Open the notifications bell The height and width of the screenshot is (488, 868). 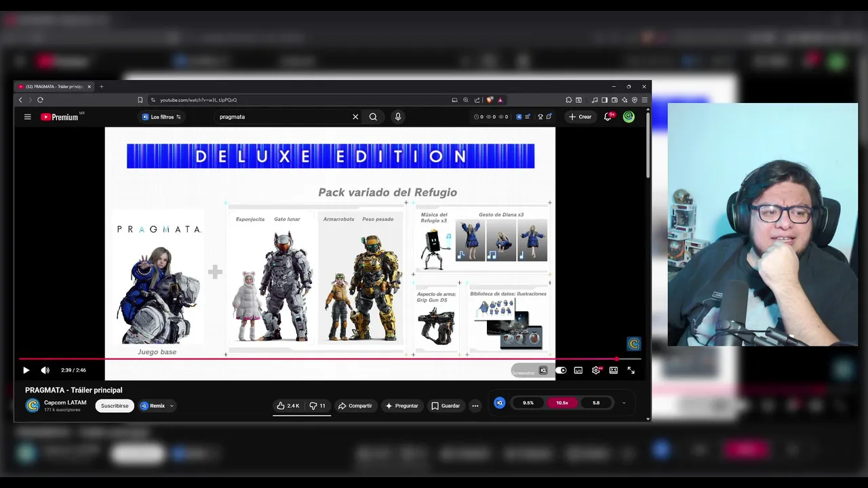pos(608,117)
